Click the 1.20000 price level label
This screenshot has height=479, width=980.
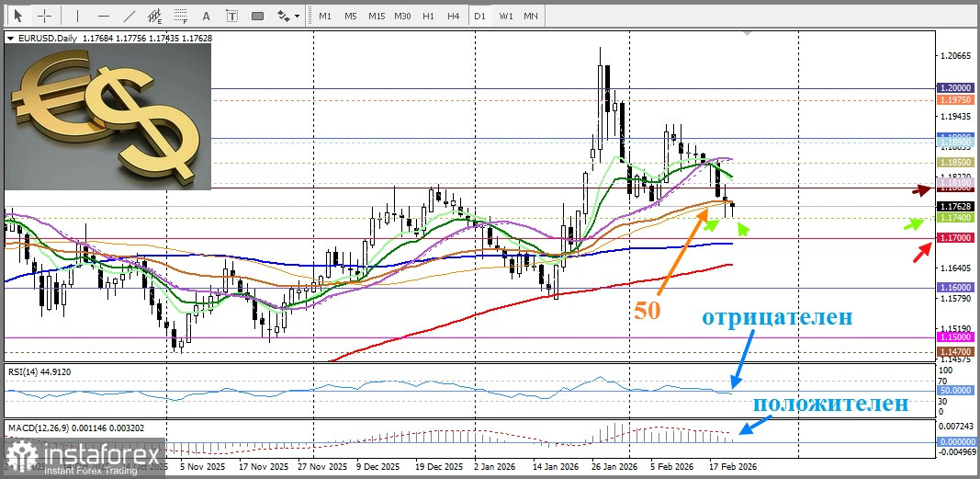(955, 89)
